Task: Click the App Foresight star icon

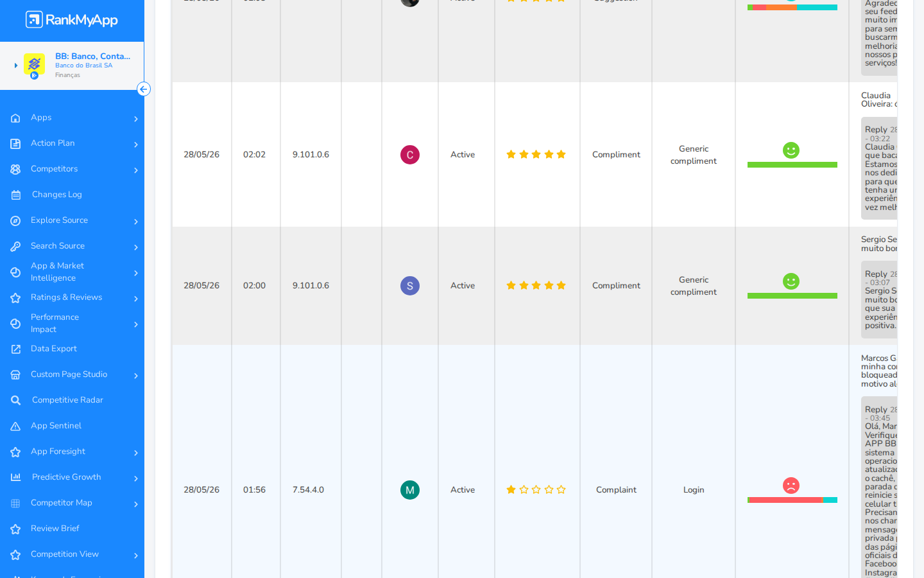Action: coord(15,452)
